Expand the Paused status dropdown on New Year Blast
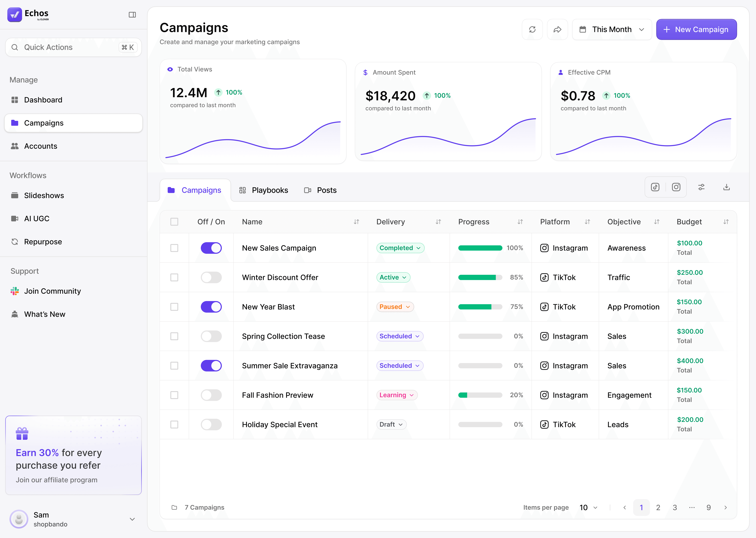This screenshot has height=538, width=756. (395, 307)
